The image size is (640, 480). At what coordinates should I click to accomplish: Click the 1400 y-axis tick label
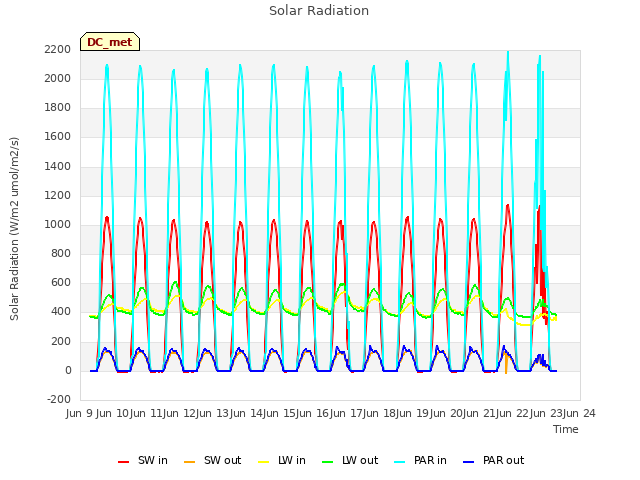[x=58, y=166]
